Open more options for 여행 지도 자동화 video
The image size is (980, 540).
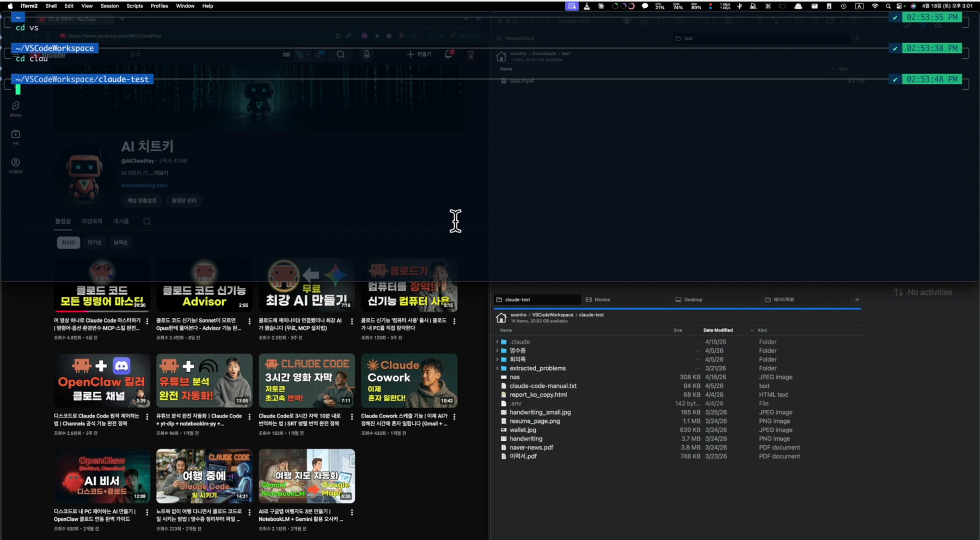352,512
